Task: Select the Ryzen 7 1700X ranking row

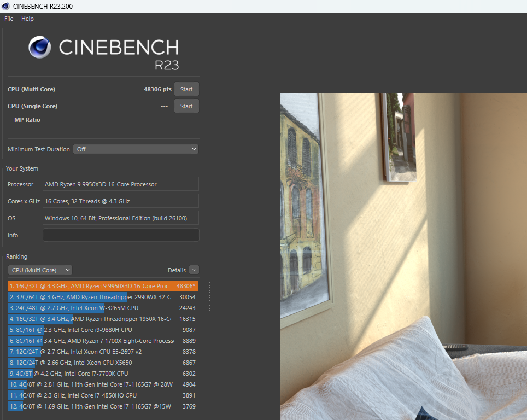Action: tap(103, 341)
